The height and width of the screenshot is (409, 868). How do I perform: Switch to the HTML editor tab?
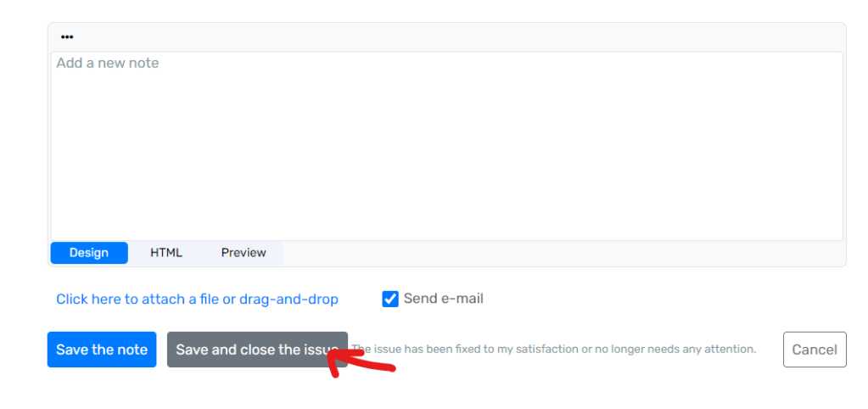click(x=166, y=253)
